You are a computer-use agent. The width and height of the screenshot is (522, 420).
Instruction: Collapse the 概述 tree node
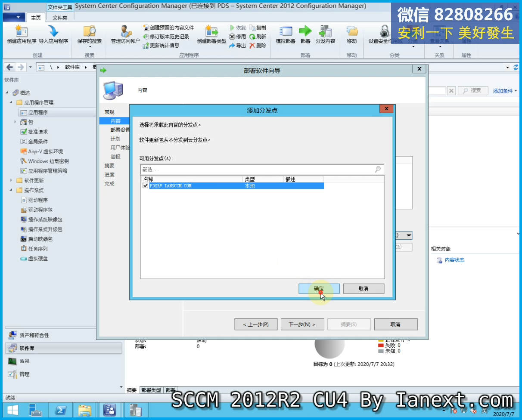[x=7, y=93]
